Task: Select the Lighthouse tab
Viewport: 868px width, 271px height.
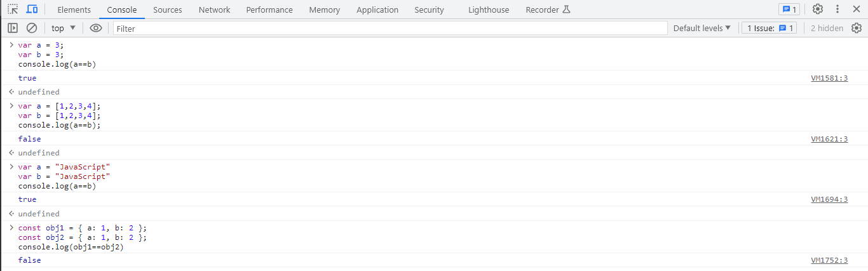Action: pos(489,10)
